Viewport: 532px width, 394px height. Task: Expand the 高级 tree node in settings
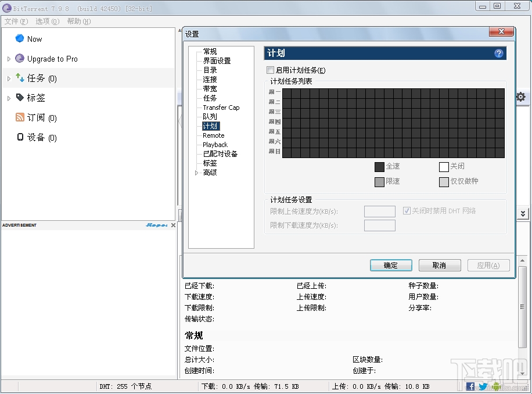[197, 173]
